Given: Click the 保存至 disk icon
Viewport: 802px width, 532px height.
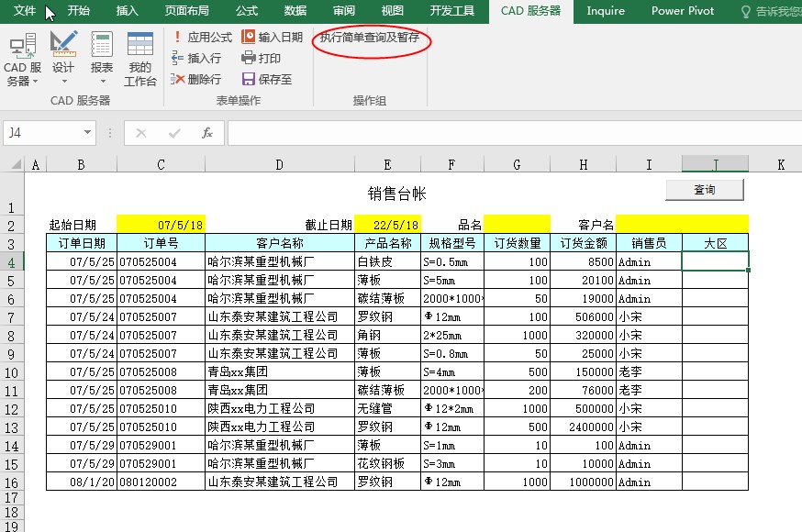Looking at the screenshot, I should [249, 79].
